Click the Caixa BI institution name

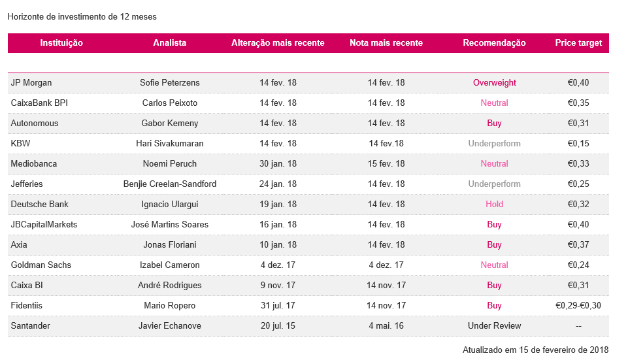(x=28, y=286)
